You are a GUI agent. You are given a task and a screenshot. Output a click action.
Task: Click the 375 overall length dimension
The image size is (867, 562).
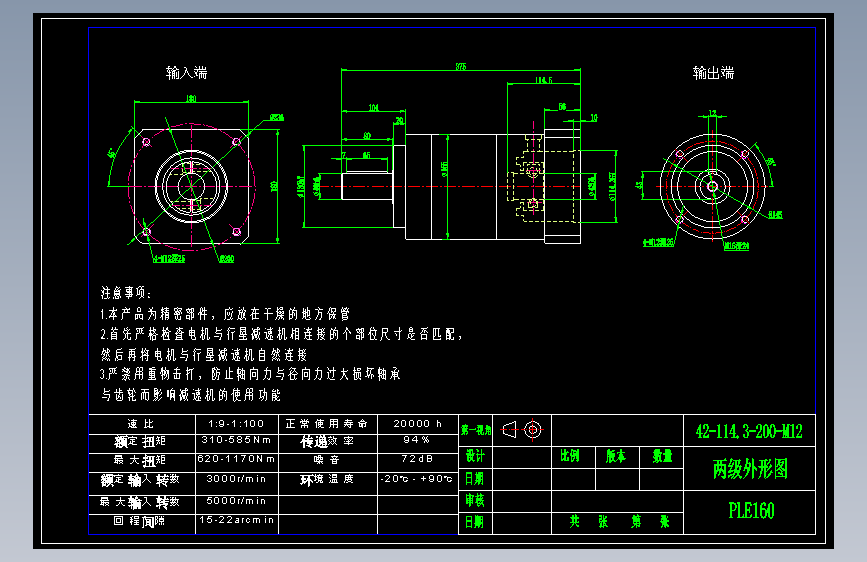click(461, 66)
